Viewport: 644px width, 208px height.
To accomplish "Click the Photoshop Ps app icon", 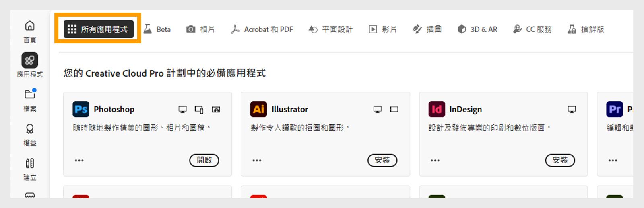I will [x=81, y=109].
